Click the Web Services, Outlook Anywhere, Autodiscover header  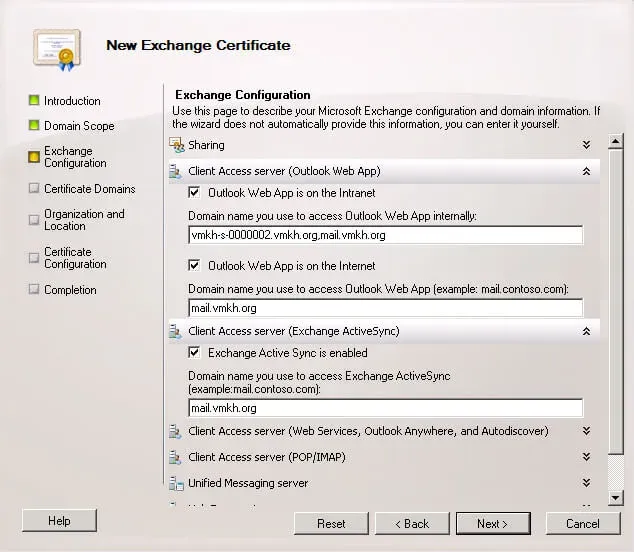point(368,431)
